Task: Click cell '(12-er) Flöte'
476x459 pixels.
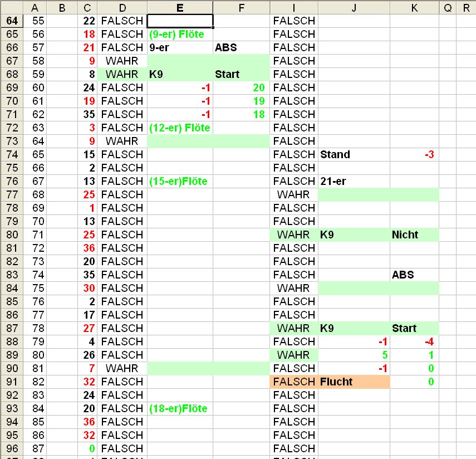Action: click(180, 128)
